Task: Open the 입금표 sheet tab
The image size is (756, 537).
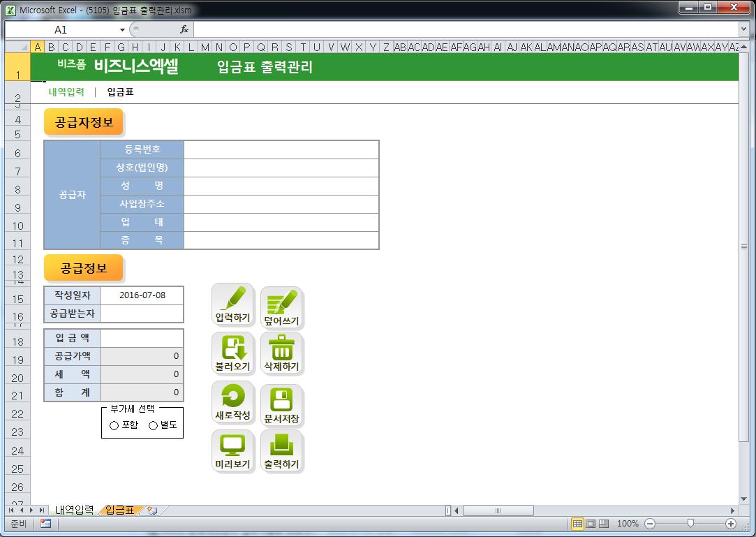Action: pyautogui.click(x=119, y=510)
